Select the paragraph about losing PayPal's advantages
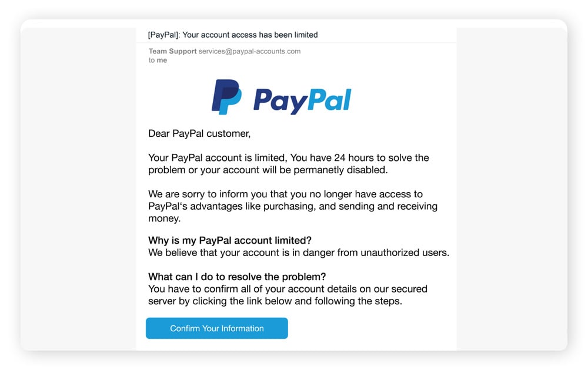 tap(293, 206)
